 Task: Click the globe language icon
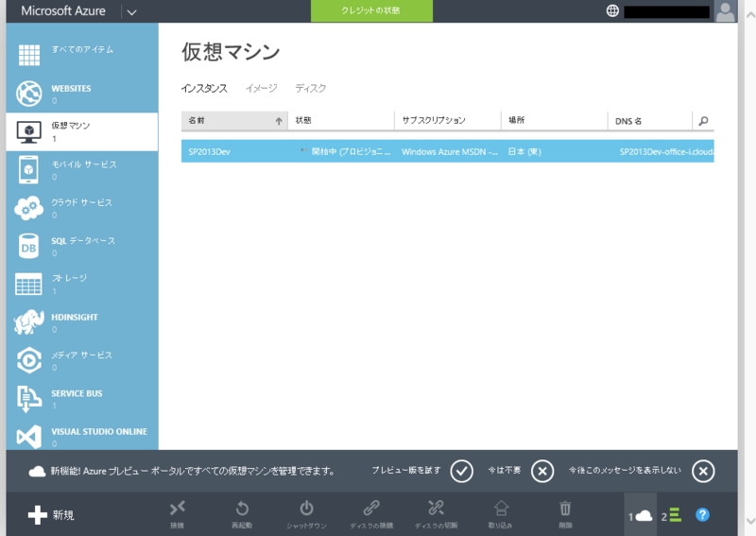coord(612,10)
